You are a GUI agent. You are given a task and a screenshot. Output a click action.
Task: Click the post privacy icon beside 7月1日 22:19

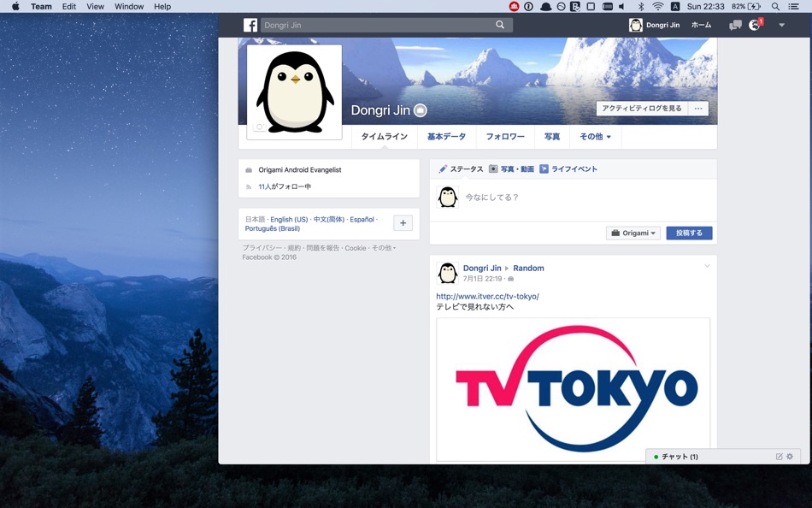click(510, 279)
